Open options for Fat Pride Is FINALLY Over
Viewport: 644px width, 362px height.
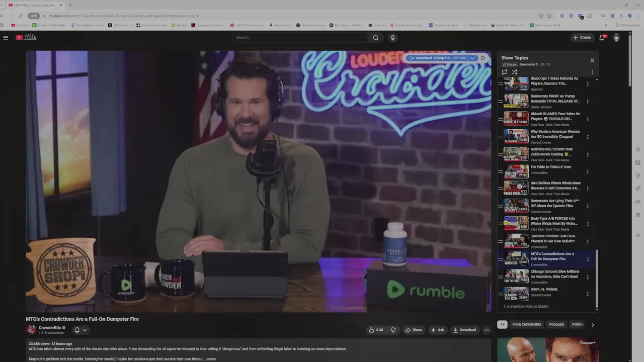pos(588,171)
